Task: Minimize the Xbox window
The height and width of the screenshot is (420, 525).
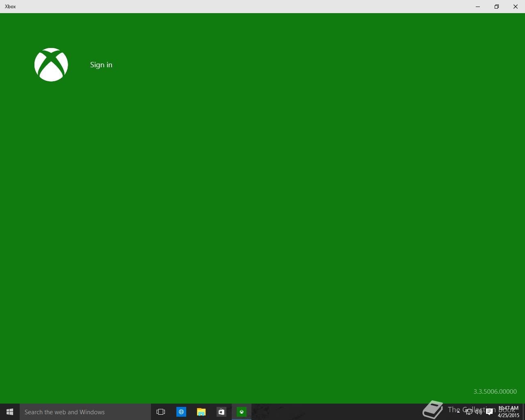Action: coord(478,7)
